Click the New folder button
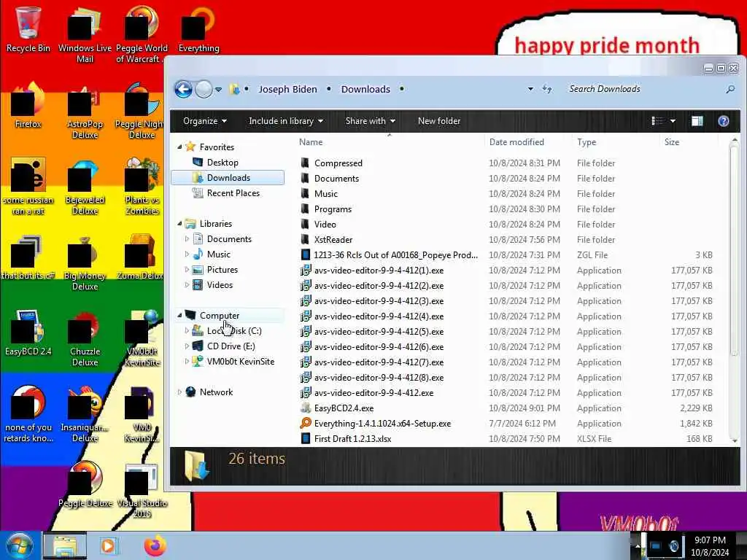This screenshot has width=747, height=560. (x=438, y=121)
